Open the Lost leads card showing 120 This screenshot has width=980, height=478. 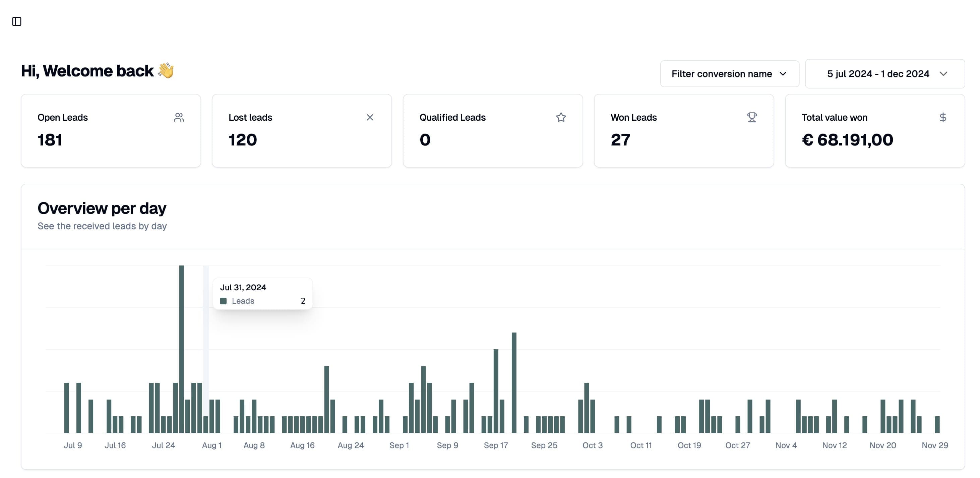click(302, 130)
